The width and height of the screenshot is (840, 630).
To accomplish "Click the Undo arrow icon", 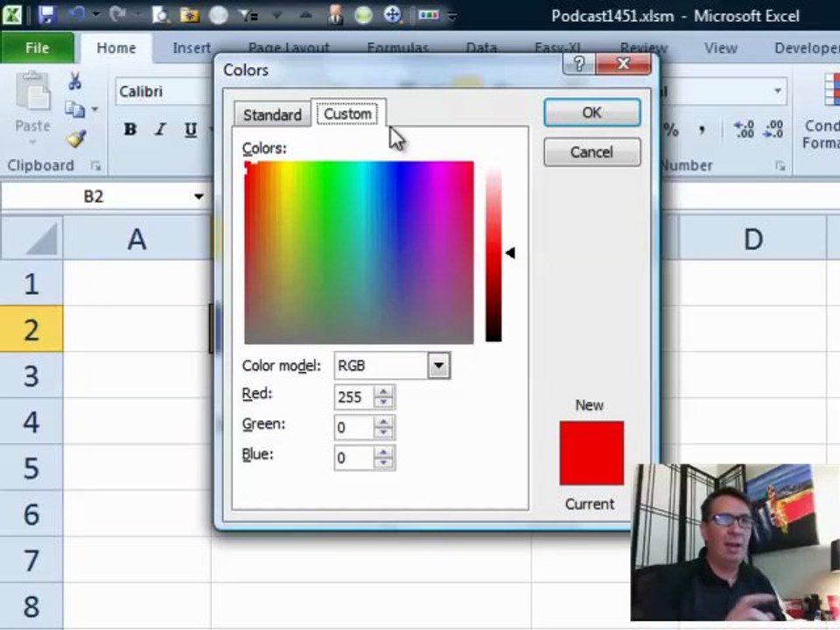I will (77, 15).
